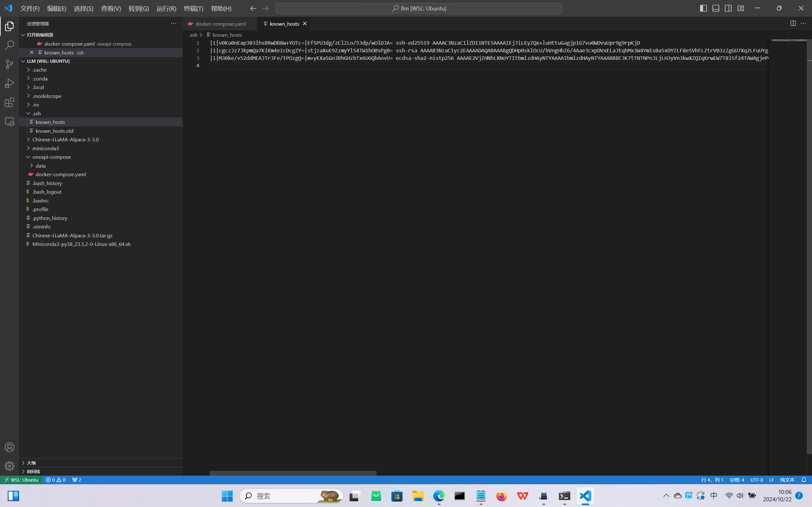Click UTF-8 encoding in status bar
Viewport: 812px width, 507px height.
(756, 480)
